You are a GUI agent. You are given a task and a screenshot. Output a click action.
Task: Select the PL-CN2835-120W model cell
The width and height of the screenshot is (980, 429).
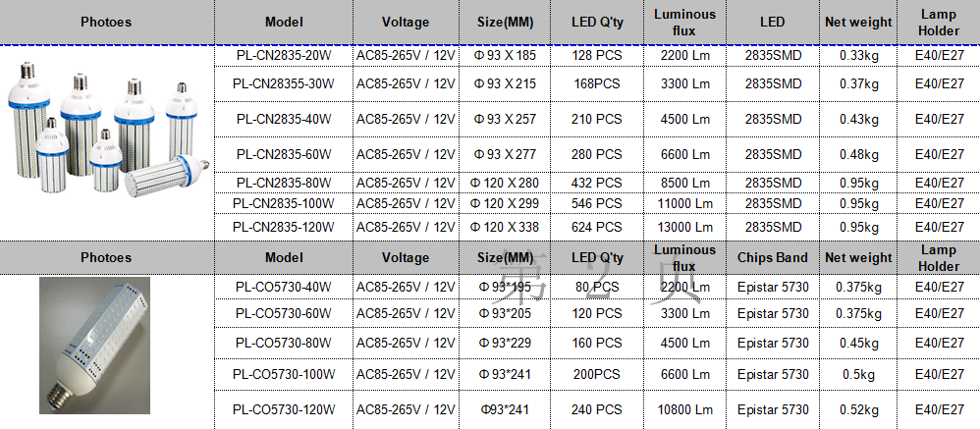click(283, 227)
